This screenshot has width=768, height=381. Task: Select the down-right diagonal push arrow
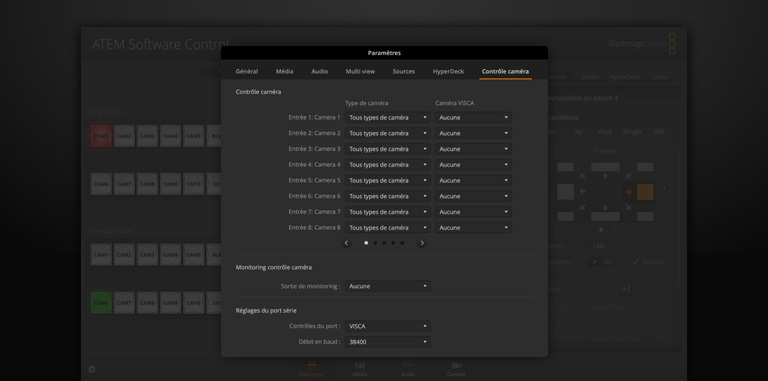(628, 207)
